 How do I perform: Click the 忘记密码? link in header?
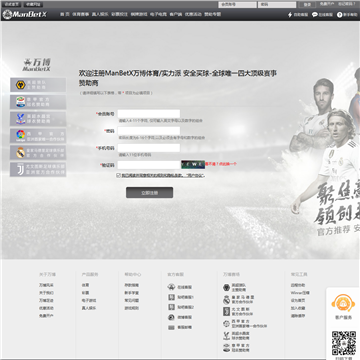coord(347,4)
